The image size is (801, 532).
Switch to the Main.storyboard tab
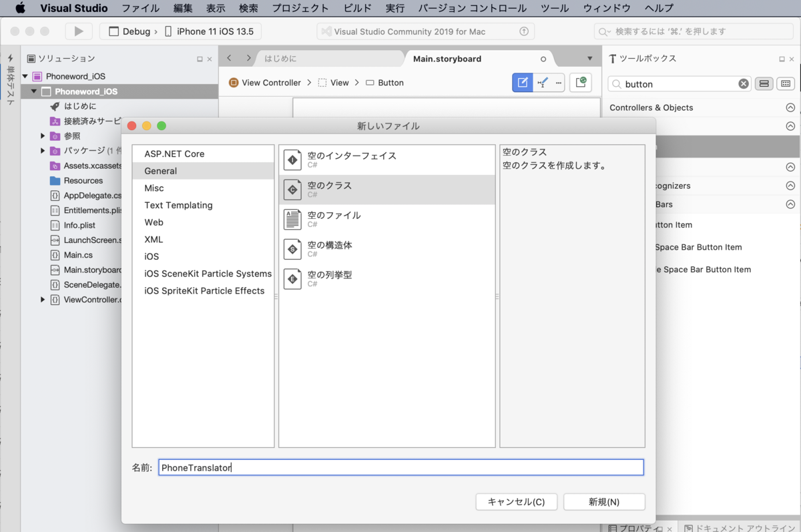click(x=446, y=58)
